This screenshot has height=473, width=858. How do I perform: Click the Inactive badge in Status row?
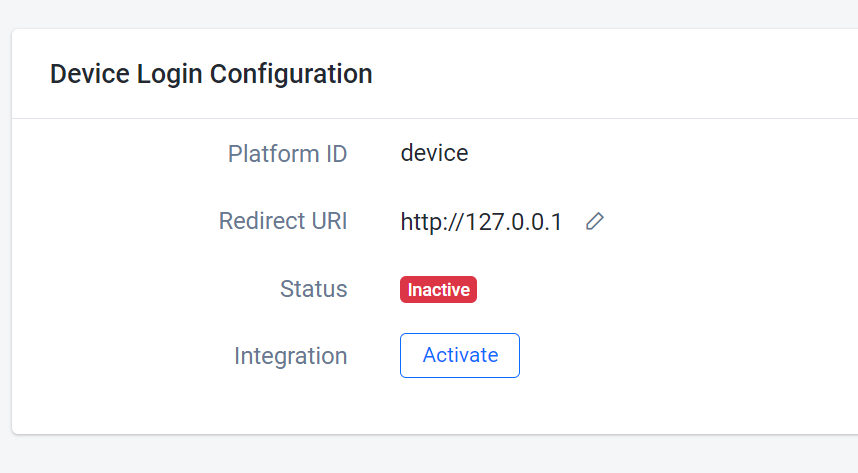pos(438,289)
